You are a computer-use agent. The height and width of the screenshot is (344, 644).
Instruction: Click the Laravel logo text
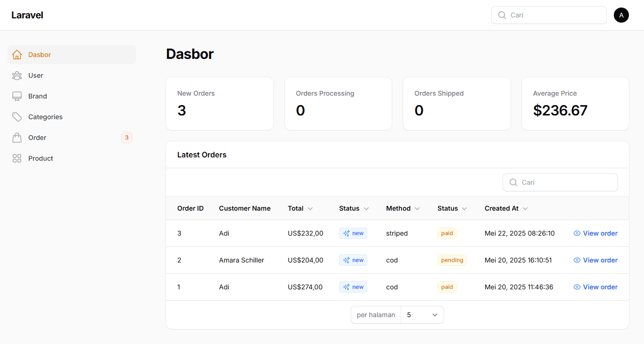point(27,15)
